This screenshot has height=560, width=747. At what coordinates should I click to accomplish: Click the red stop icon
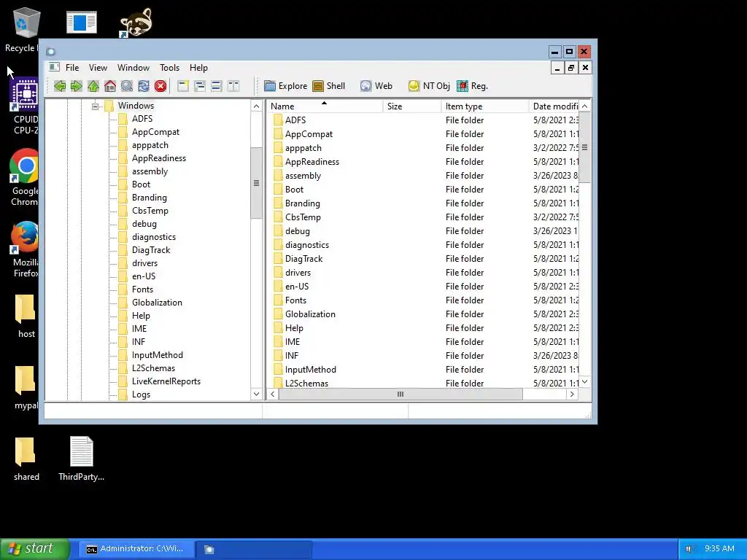[160, 86]
